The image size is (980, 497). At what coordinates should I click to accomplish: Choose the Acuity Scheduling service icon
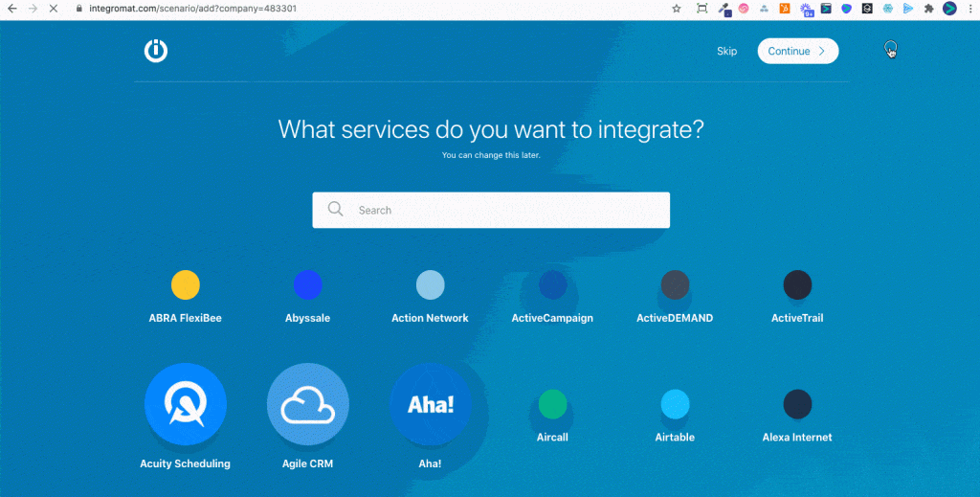(x=186, y=404)
